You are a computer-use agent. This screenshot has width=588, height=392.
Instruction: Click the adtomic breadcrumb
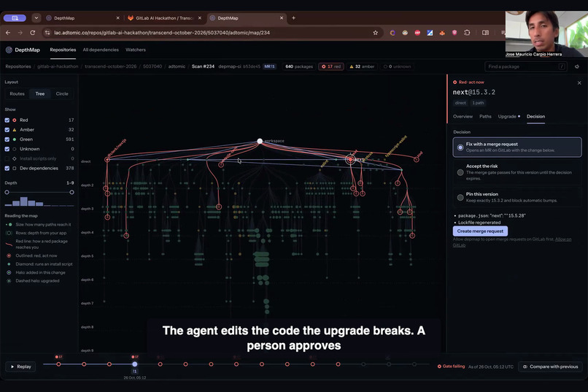[177, 66]
